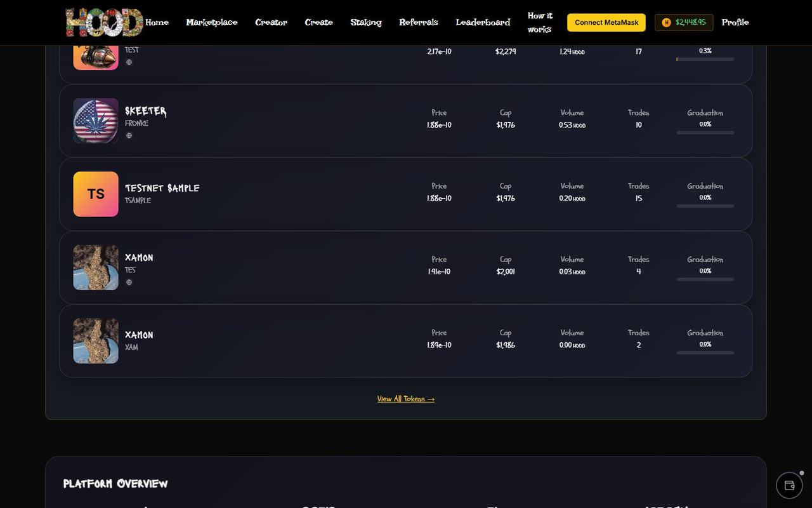View the Leaderboard page

click(483, 22)
